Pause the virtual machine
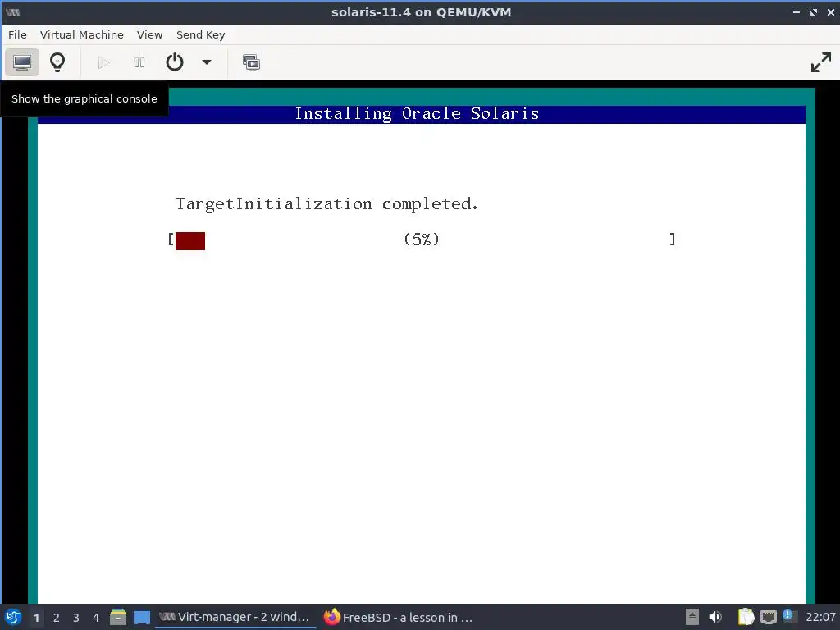 tap(139, 62)
